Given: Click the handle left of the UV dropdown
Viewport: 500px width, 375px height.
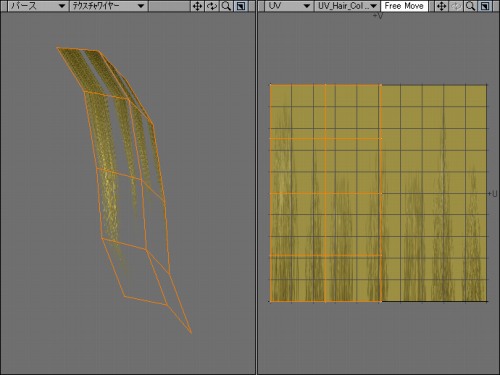Looking at the screenshot, I should coord(261,6).
